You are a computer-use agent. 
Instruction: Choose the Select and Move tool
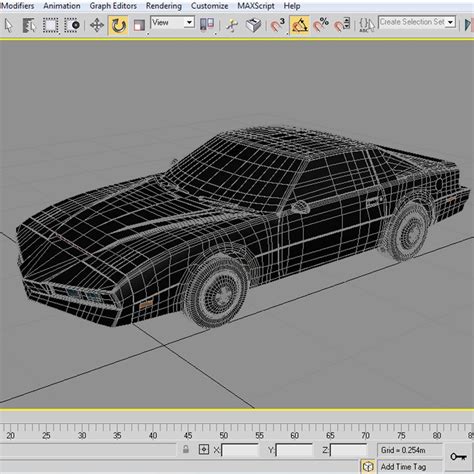(x=97, y=26)
